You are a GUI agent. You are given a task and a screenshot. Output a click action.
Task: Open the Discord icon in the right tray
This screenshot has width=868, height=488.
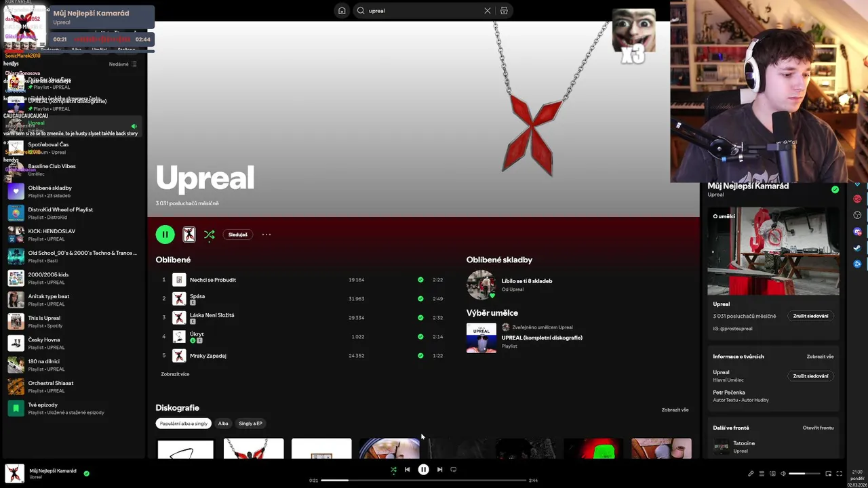tap(857, 232)
